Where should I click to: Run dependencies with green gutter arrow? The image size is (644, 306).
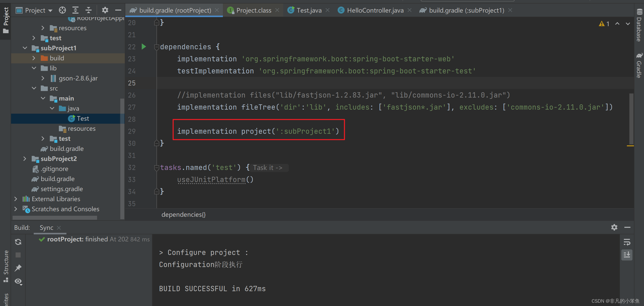pos(144,47)
